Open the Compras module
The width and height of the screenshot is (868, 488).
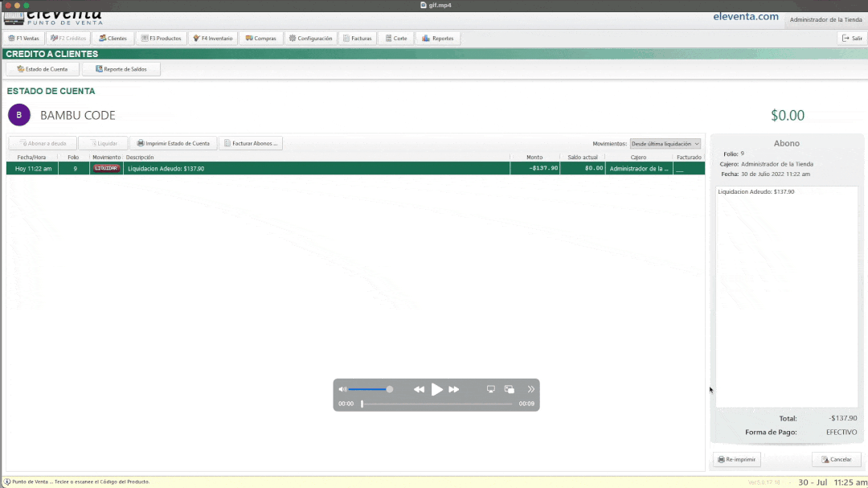coord(261,38)
